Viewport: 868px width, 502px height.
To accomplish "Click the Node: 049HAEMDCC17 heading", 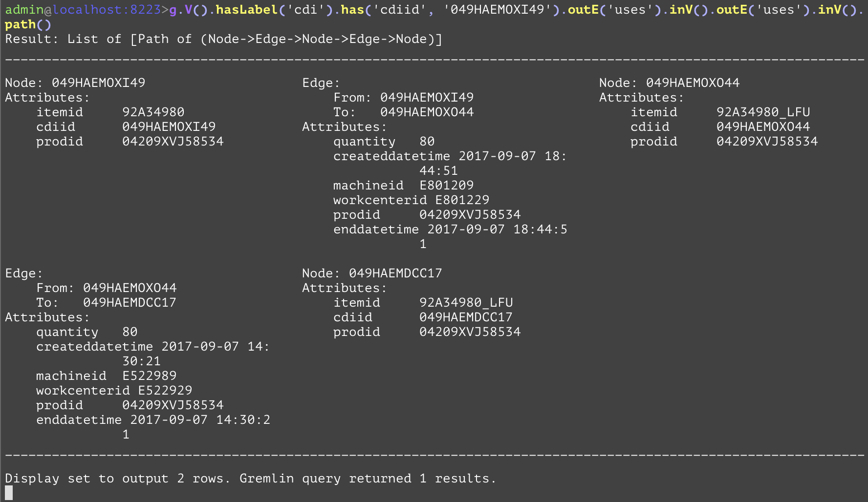I will tap(372, 273).
